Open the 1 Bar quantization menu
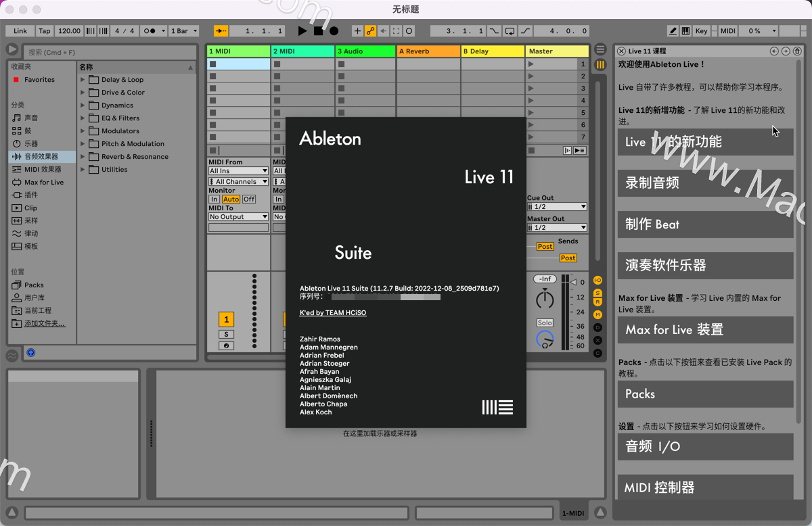 (184, 31)
